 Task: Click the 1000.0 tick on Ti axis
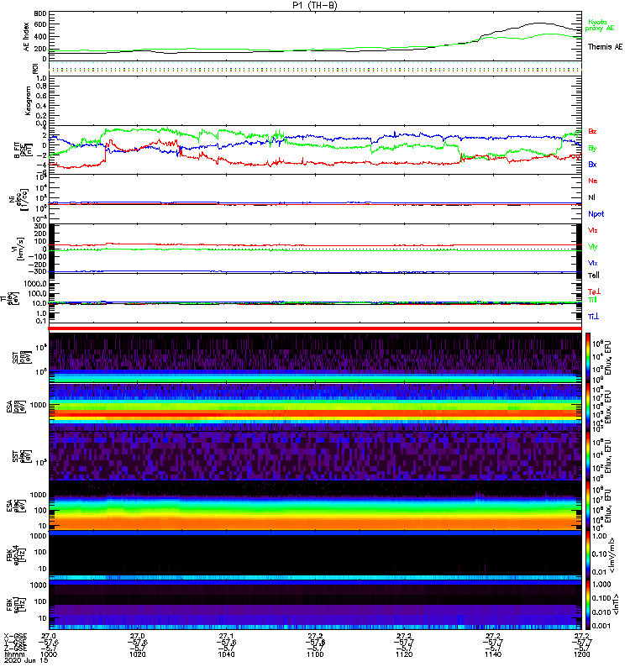(x=35, y=284)
